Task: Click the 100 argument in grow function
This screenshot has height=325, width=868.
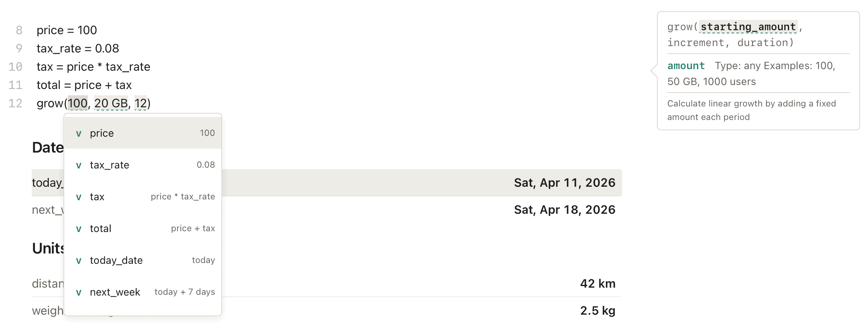Action: pyautogui.click(x=77, y=103)
